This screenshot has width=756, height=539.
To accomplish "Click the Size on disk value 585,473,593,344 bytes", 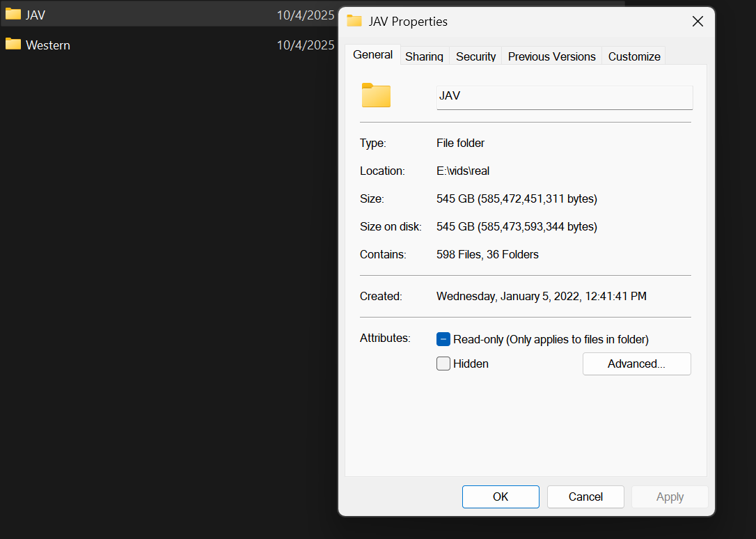I will pos(517,227).
